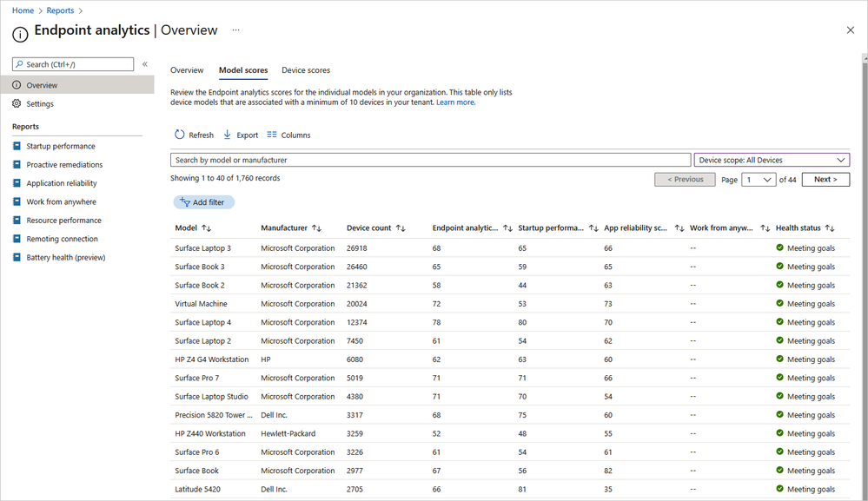Open the Application reliability report
This screenshot has width=868, height=501.
pos(62,183)
